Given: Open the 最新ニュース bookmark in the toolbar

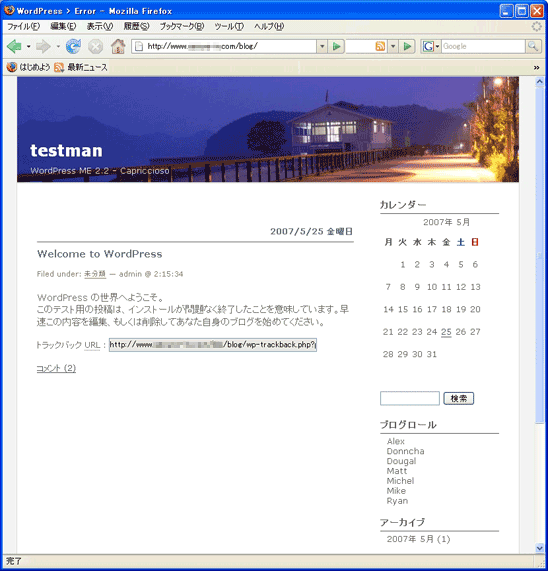Looking at the screenshot, I should point(81,67).
